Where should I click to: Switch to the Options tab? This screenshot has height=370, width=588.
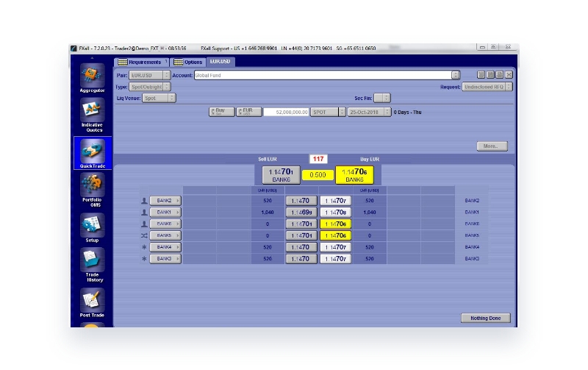coord(189,62)
